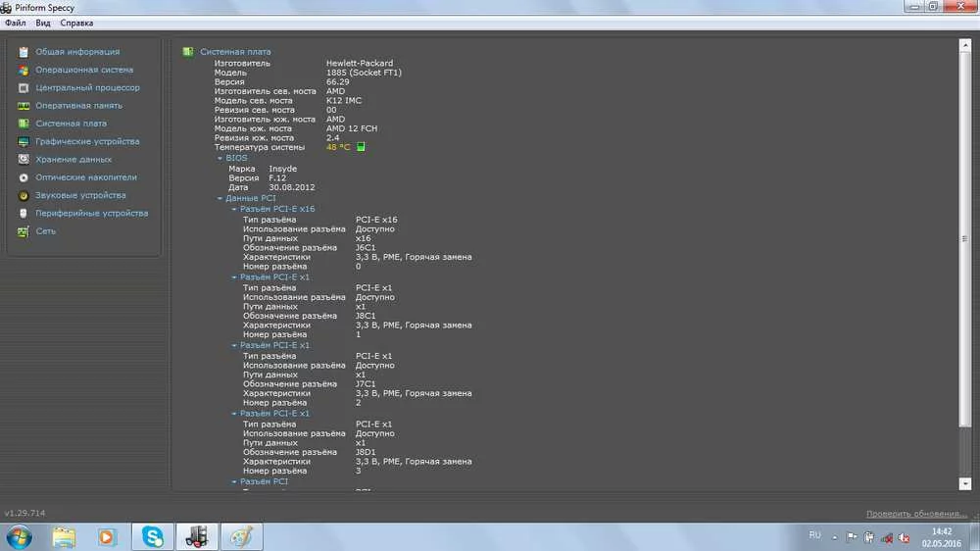The height and width of the screenshot is (551, 980).
Task: Click the J8C1 slot designation
Action: tap(366, 316)
